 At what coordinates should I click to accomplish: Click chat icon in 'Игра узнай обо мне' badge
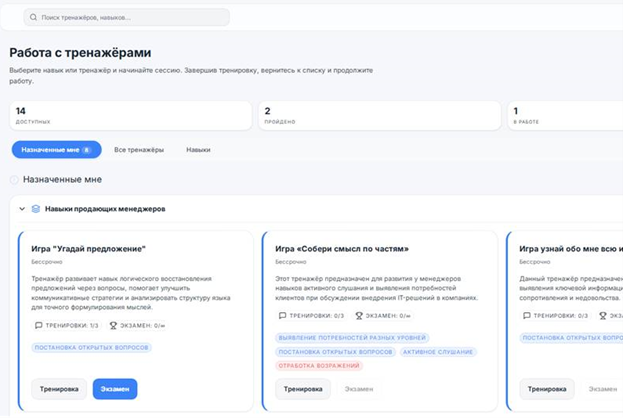tap(526, 315)
